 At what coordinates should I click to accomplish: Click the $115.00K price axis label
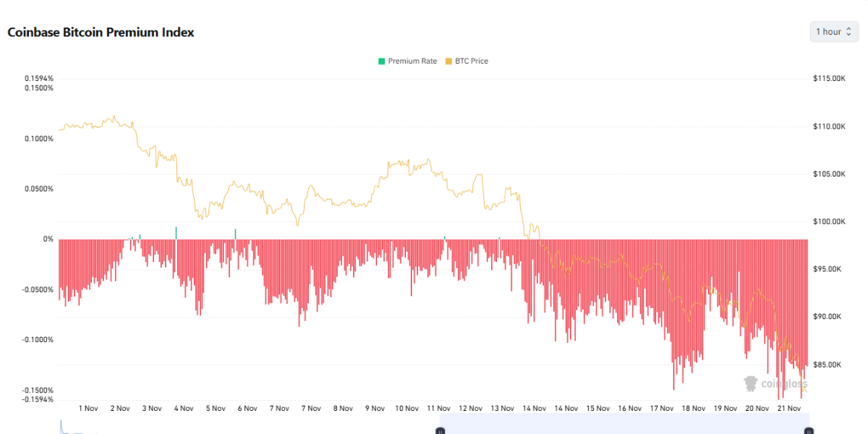(x=830, y=78)
